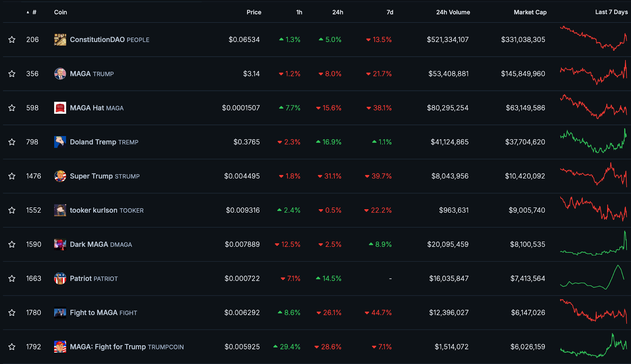Open Dark MAGA's 7-day sparkline chart

(x=594, y=243)
